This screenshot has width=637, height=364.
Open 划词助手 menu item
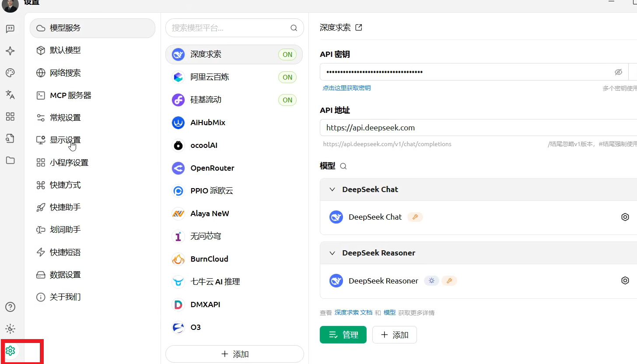[92, 230]
